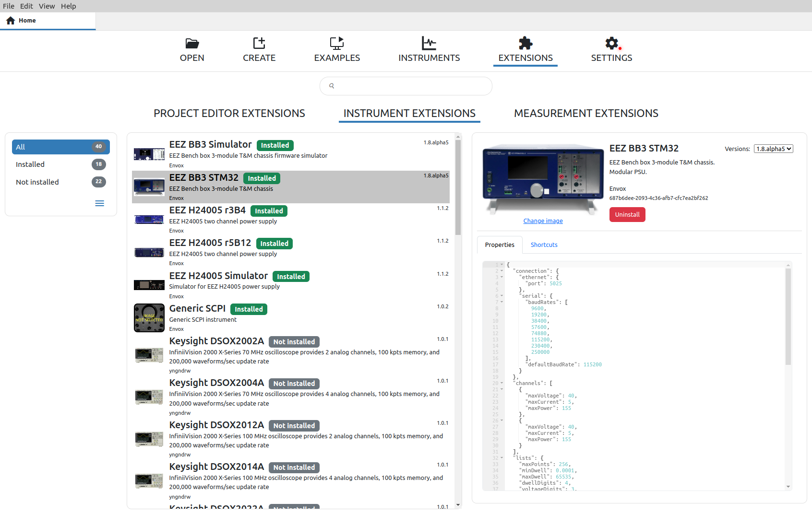Open the File menu
Screen dimensions: 812x514
(x=9, y=6)
